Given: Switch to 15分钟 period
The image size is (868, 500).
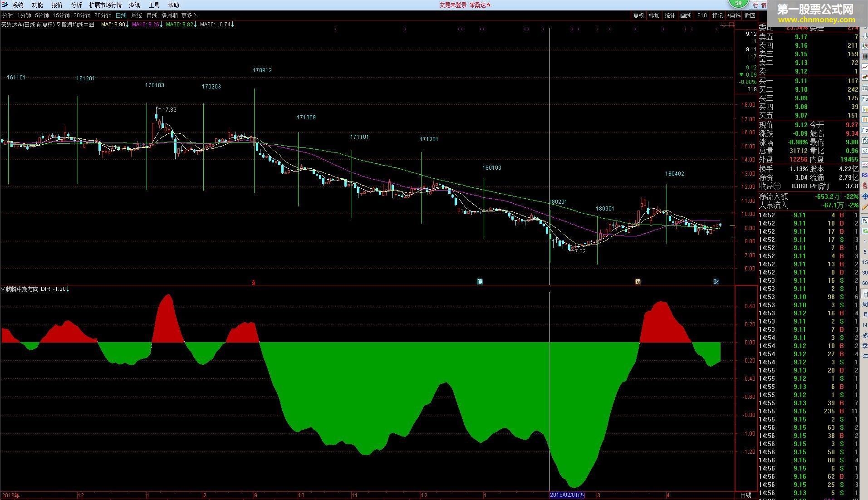Looking at the screenshot, I should tap(61, 15).
